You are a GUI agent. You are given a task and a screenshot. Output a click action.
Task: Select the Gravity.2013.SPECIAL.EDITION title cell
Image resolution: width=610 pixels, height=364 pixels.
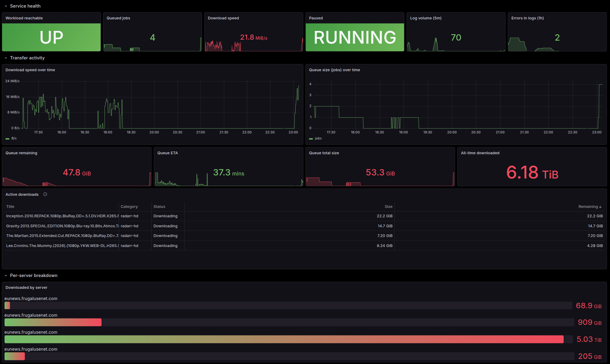click(62, 226)
